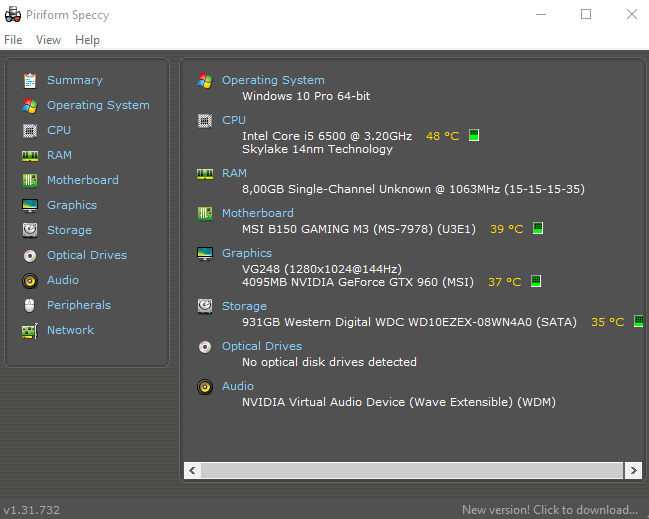Click the Operating System heading link in summary
The height and width of the screenshot is (519, 649).
point(273,80)
